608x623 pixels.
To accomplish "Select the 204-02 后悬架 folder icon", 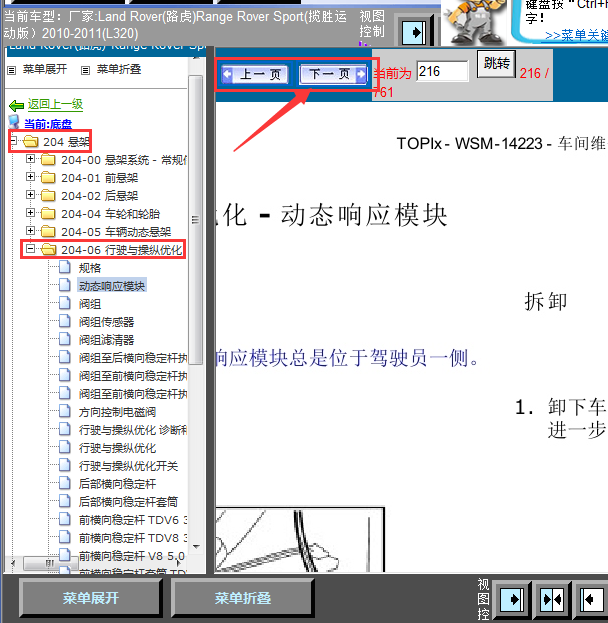I will (x=48, y=195).
